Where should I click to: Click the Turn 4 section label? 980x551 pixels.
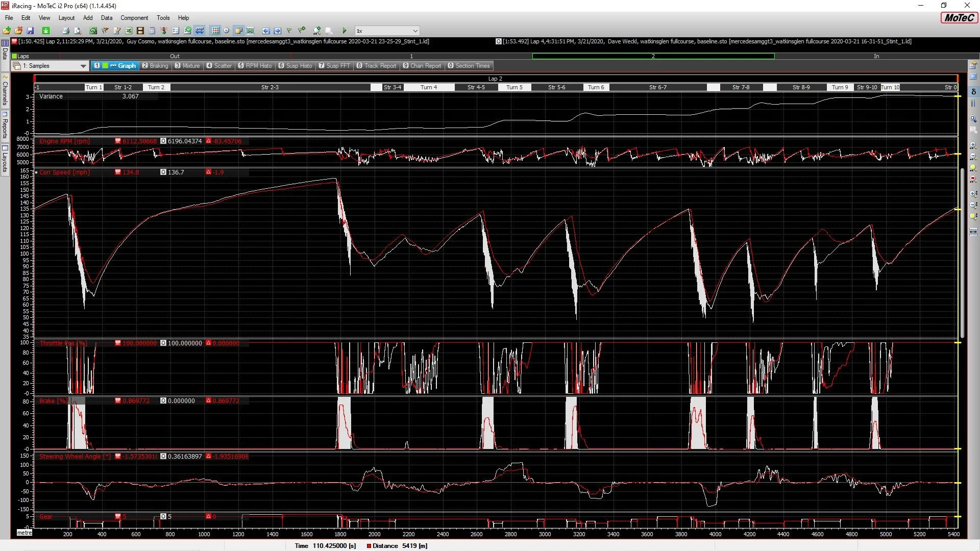click(428, 87)
